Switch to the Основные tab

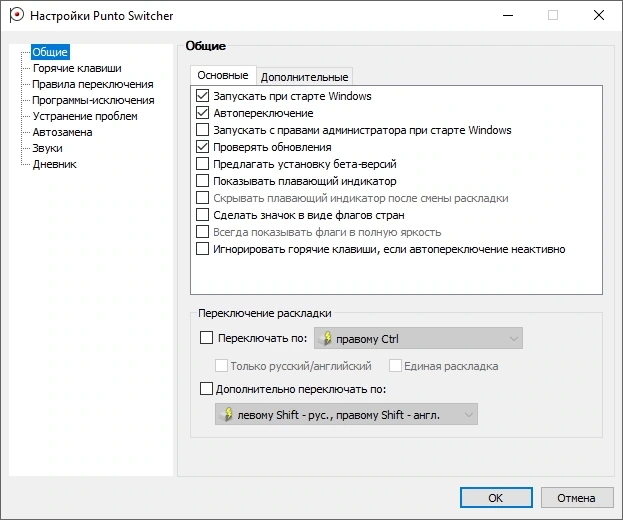(223, 75)
